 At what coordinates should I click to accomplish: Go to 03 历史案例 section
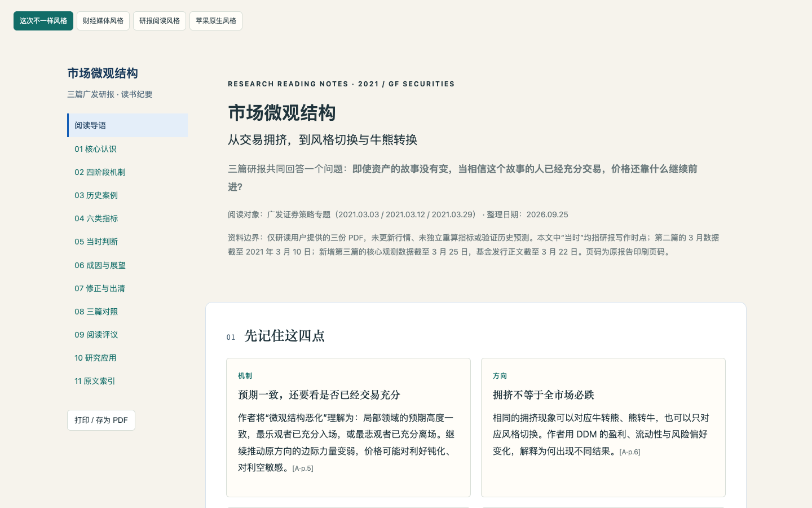point(127,195)
